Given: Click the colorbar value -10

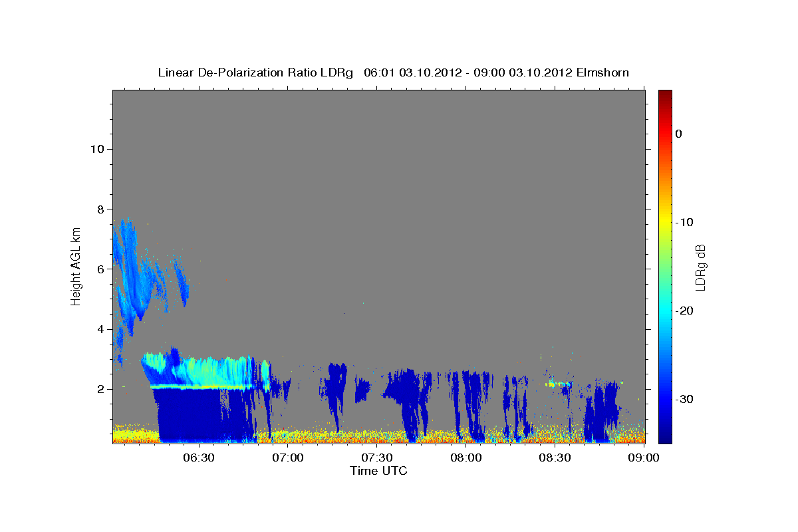Looking at the screenshot, I should point(684,222).
